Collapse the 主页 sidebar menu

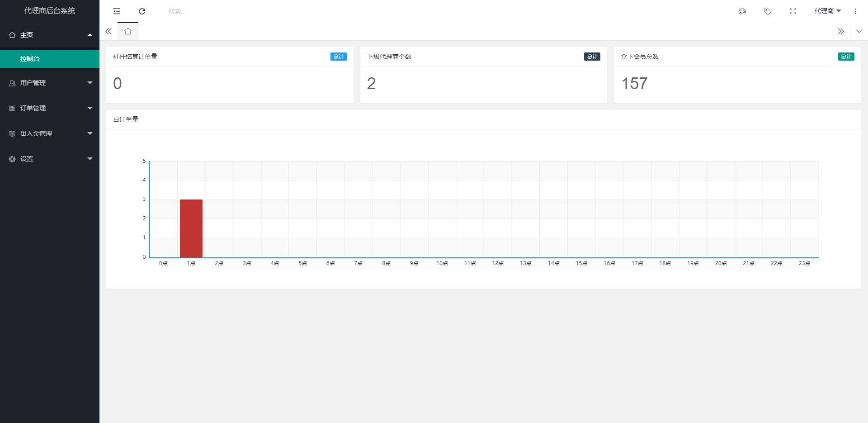[50, 35]
